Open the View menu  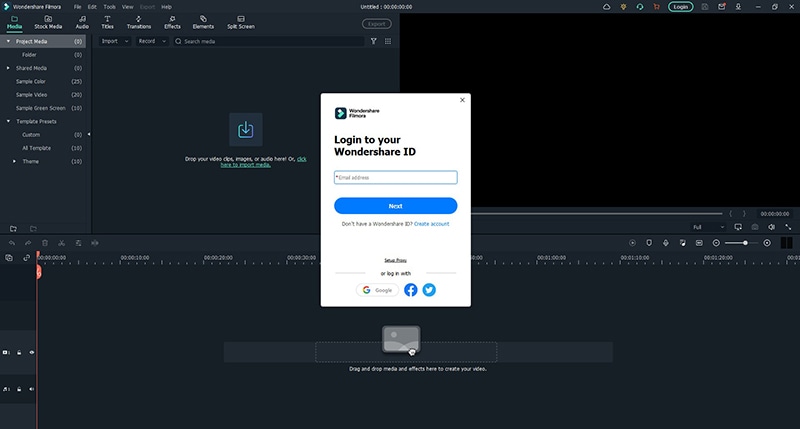click(x=128, y=7)
